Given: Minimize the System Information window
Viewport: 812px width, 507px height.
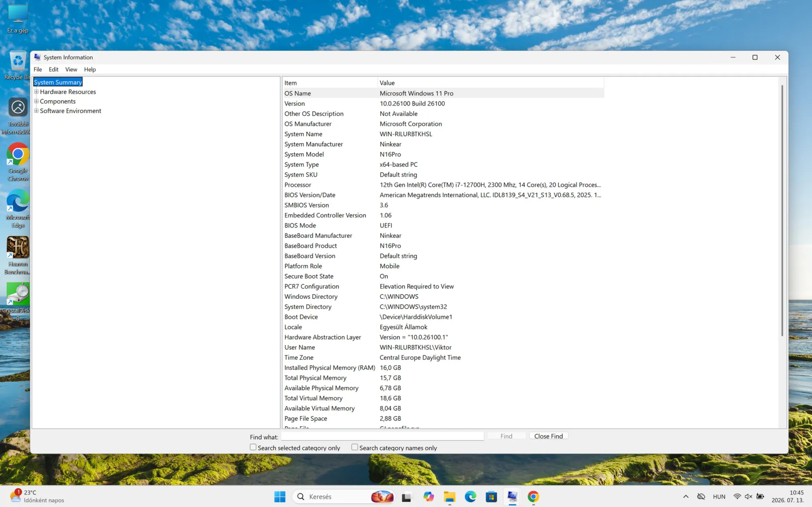Looking at the screenshot, I should [x=733, y=57].
